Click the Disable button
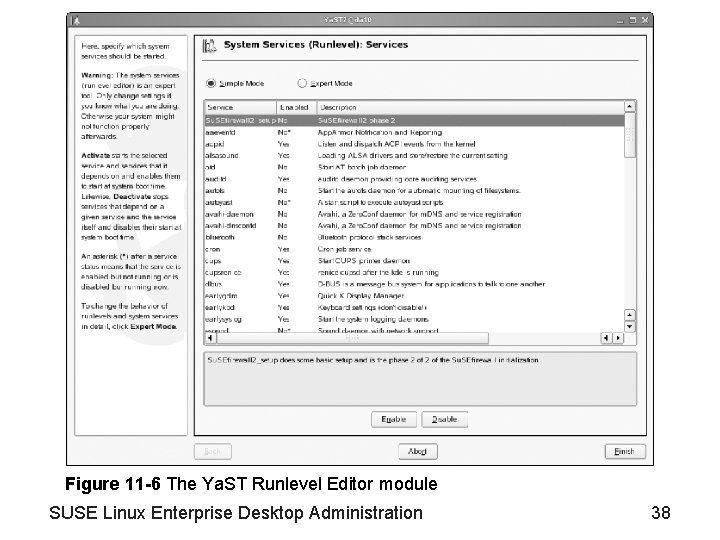Viewport: 720px width, 540px height. [x=444, y=419]
